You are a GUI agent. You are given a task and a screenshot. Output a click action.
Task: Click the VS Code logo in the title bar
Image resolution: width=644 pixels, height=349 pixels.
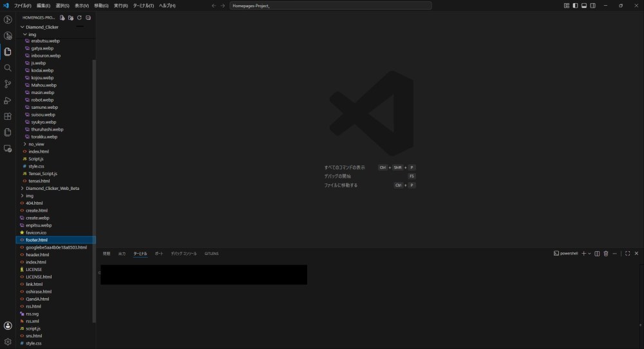[x=6, y=6]
